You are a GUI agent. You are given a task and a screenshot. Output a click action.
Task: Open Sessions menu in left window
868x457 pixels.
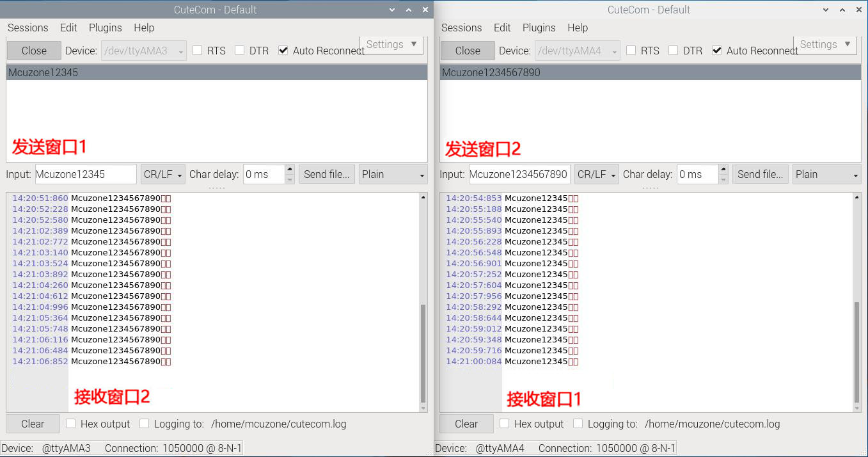tap(28, 28)
